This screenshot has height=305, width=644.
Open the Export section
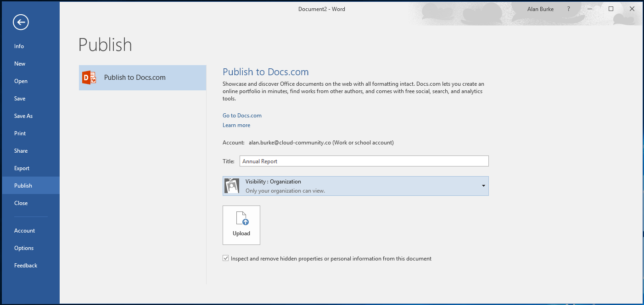[x=22, y=168]
